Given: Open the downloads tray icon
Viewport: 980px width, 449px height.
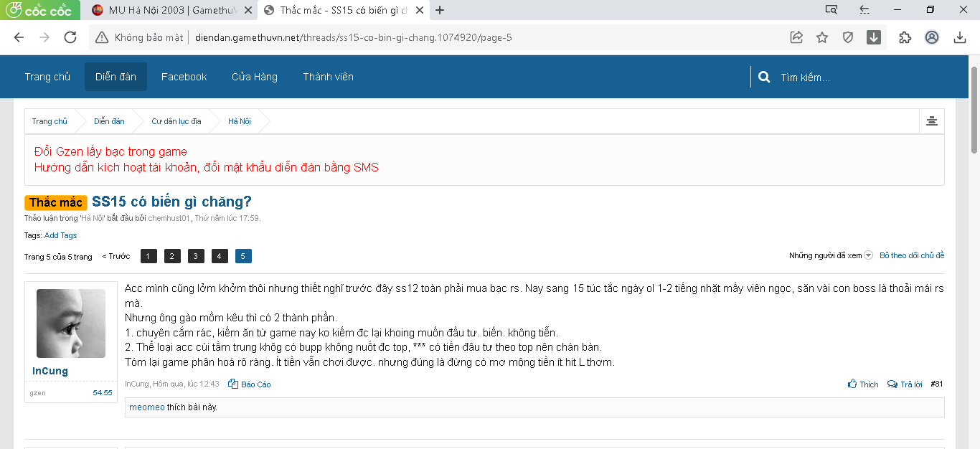Looking at the screenshot, I should (x=960, y=38).
